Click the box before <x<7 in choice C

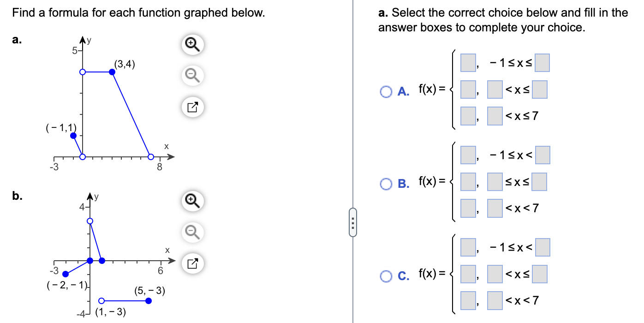coord(494,299)
